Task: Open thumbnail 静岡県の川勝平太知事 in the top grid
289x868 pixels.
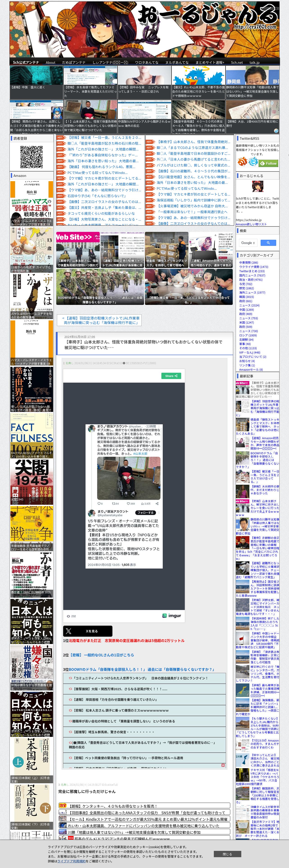Action: [252, 82]
